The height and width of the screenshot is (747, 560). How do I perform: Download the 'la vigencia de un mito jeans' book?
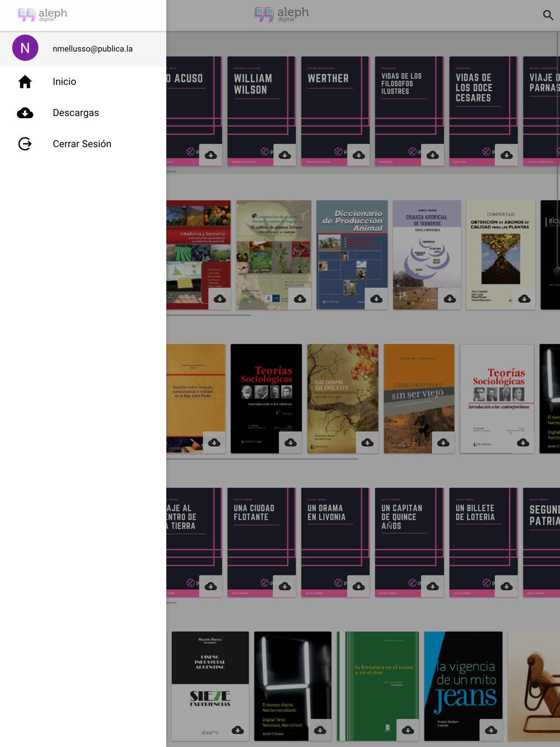click(x=491, y=730)
